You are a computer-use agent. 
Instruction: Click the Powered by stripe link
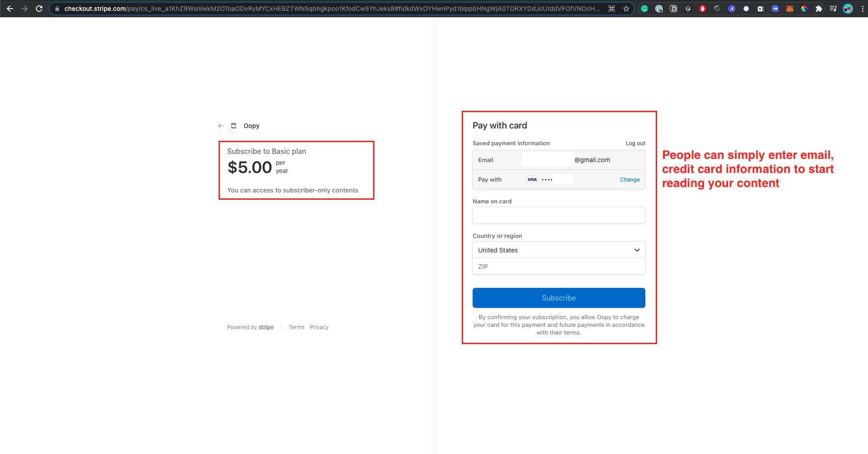[x=250, y=327]
